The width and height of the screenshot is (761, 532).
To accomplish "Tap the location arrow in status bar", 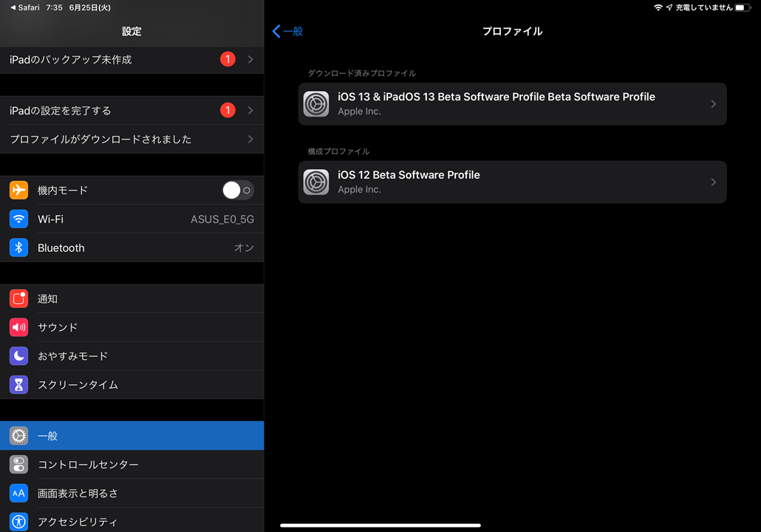I will pyautogui.click(x=669, y=7).
